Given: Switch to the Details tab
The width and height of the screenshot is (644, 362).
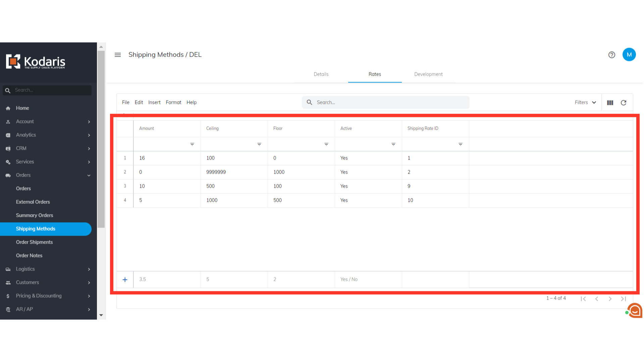Looking at the screenshot, I should click(321, 74).
